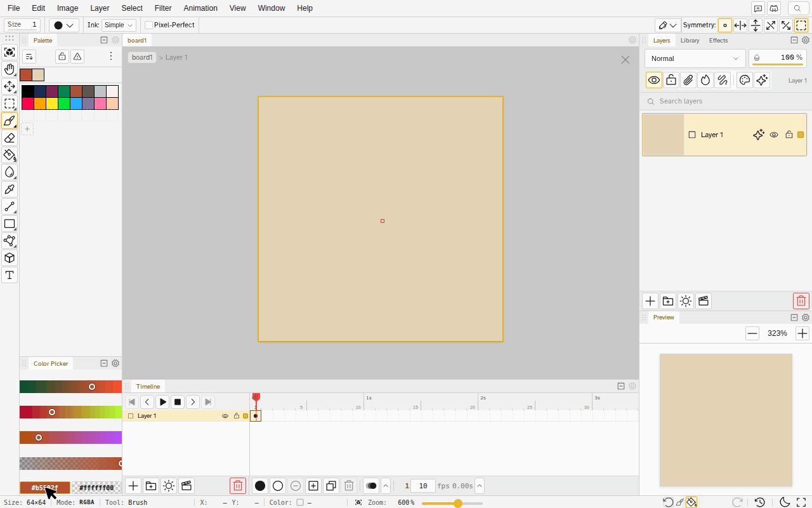Toggle the layer visibility eye filter button
Viewport: 812px width, 508px height.
point(654,80)
